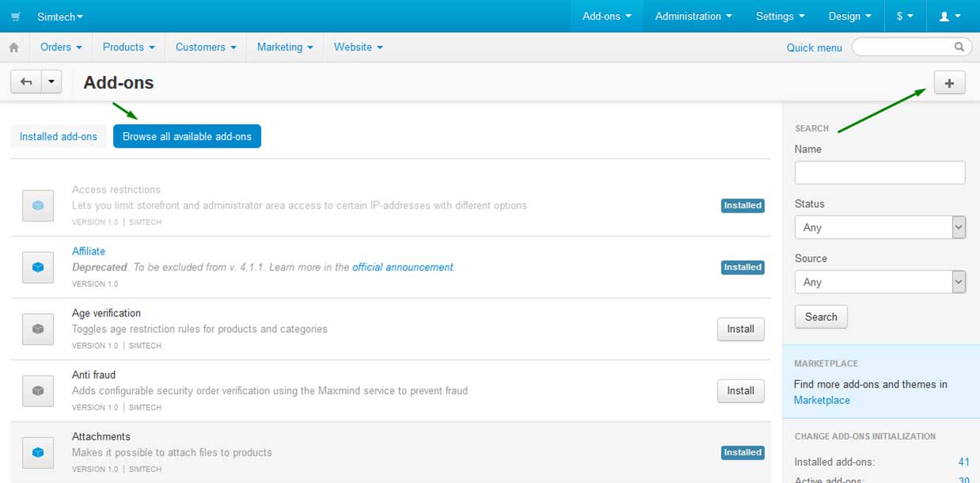Open the currency dollar menu
This screenshot has width=980, height=483.
[904, 17]
